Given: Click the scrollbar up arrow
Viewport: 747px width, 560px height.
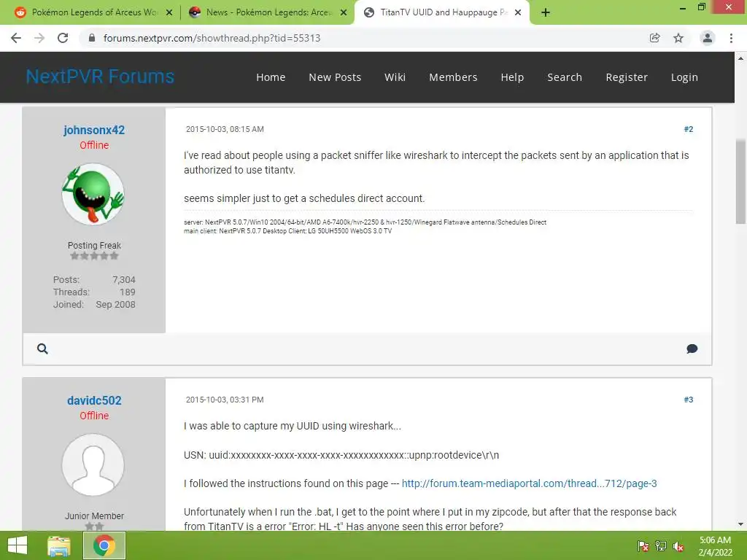Looking at the screenshot, I should pyautogui.click(x=740, y=58).
